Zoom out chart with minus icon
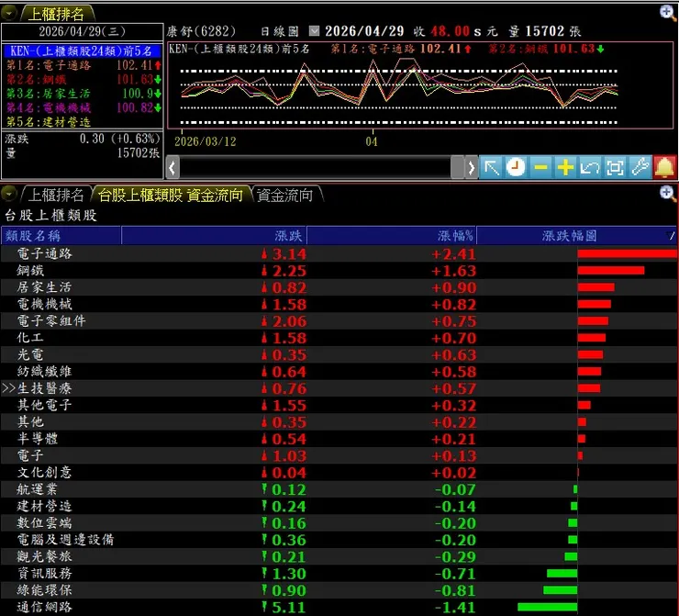 pos(540,167)
